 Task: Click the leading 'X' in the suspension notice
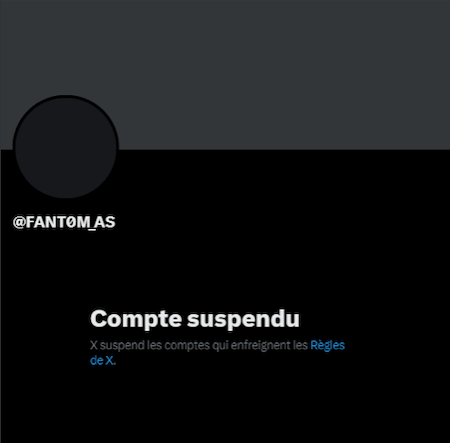94,345
